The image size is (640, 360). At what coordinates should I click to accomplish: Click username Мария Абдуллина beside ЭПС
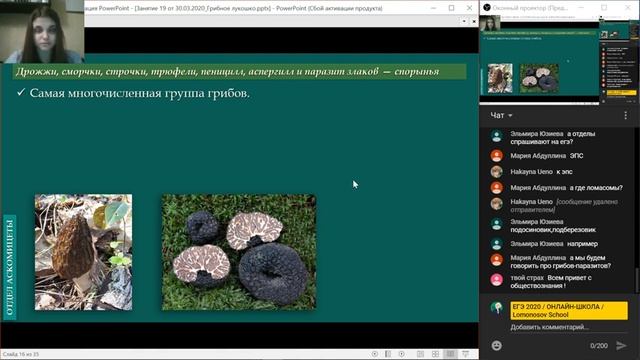click(x=538, y=156)
